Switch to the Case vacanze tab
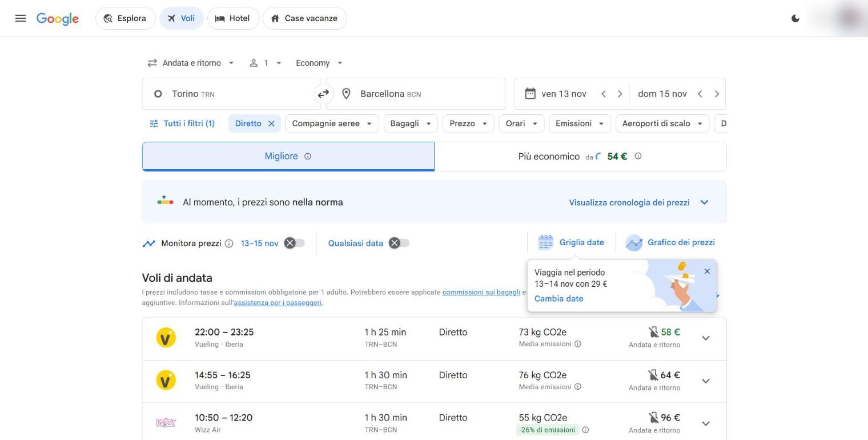 coord(305,18)
